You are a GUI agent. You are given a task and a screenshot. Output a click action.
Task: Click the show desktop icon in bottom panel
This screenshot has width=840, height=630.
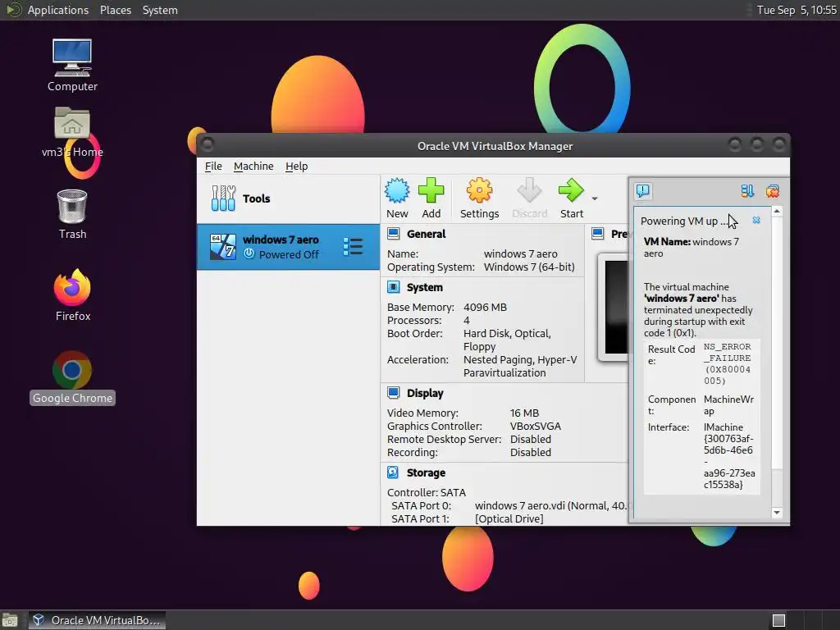click(10, 620)
